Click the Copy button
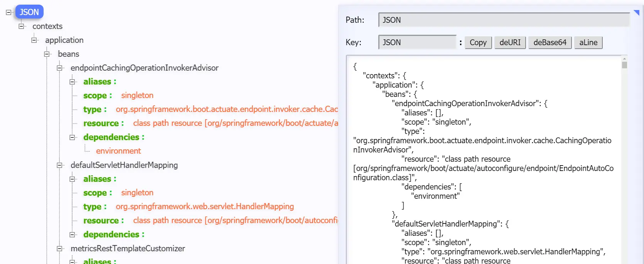The height and width of the screenshot is (264, 644). click(478, 42)
